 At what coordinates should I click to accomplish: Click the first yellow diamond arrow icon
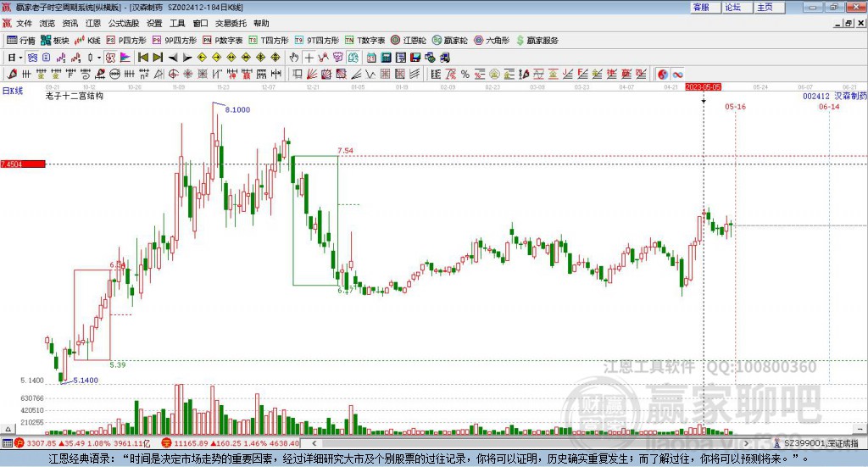[202, 58]
